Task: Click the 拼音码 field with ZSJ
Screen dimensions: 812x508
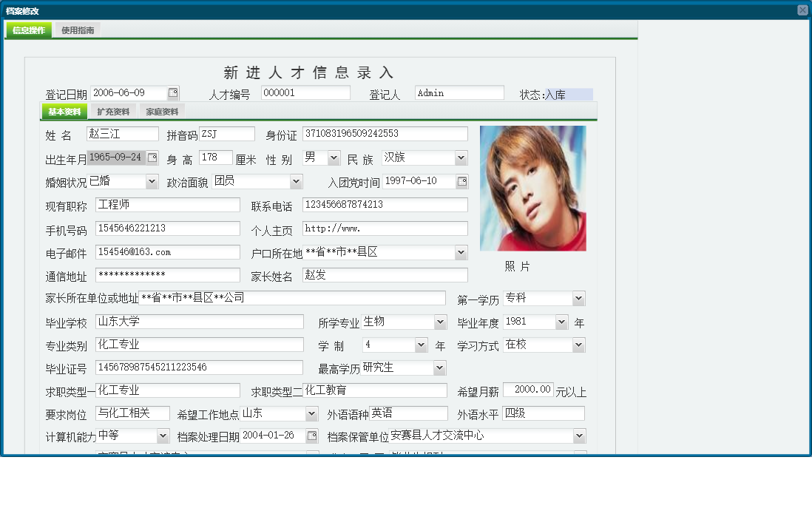Action: tap(227, 134)
